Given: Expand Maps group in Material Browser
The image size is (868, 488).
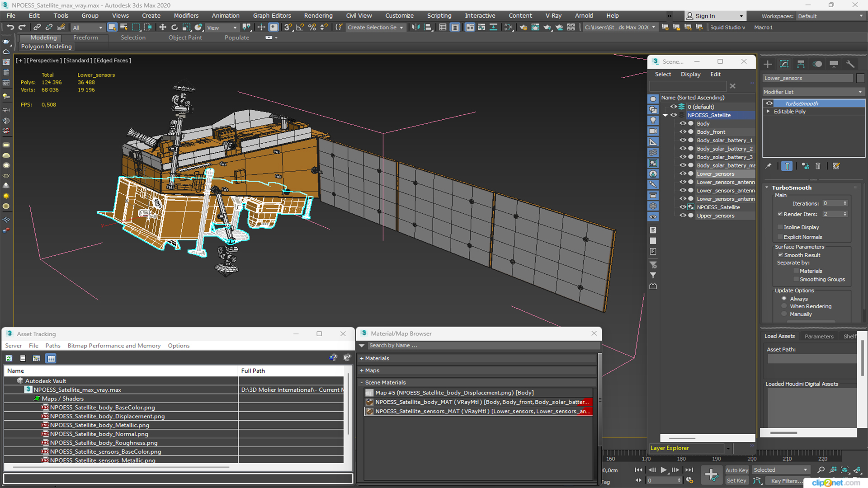Looking at the screenshot, I should click(x=362, y=371).
